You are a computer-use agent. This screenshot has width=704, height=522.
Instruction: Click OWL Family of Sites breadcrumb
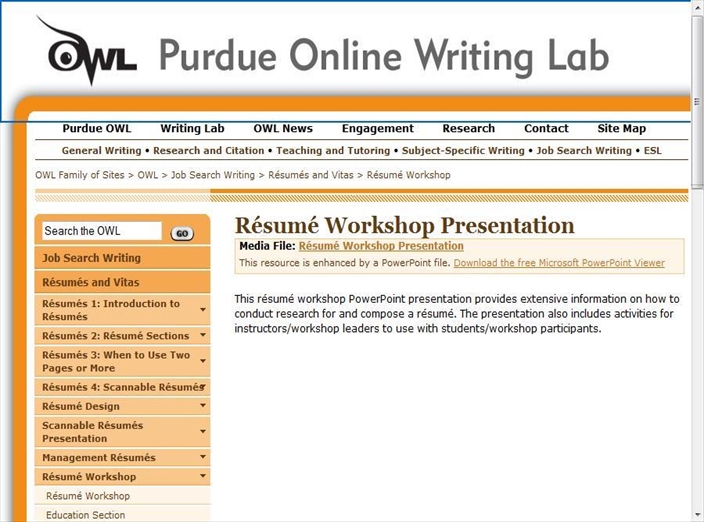coord(80,175)
